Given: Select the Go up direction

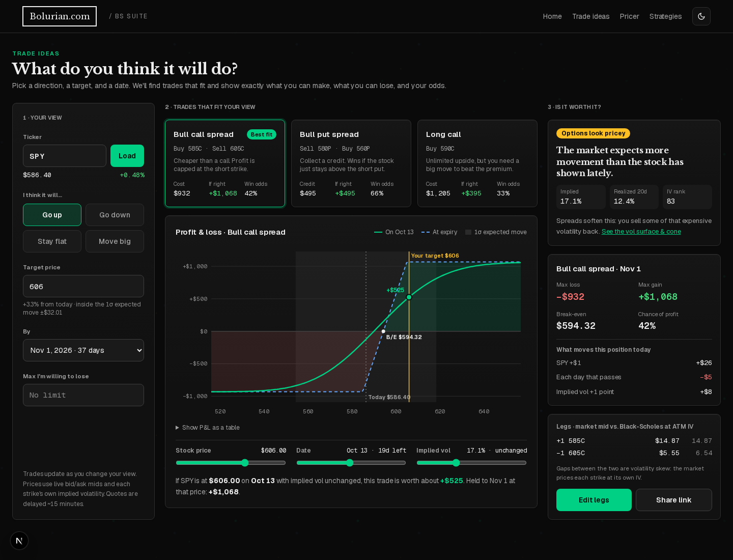Looking at the screenshot, I should pos(52,215).
